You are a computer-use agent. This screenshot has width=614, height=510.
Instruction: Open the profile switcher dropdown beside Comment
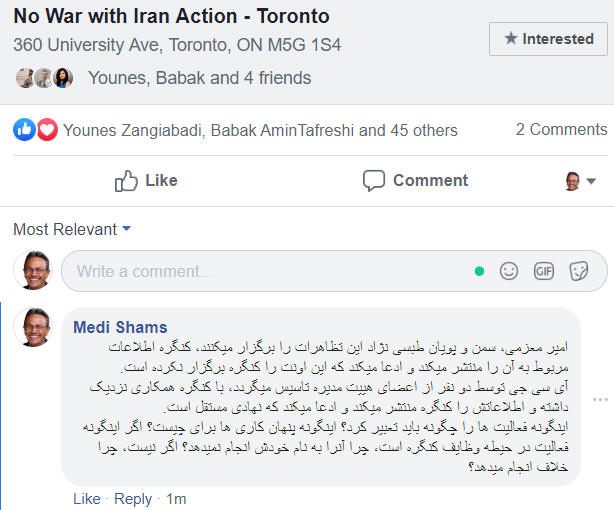click(x=580, y=181)
